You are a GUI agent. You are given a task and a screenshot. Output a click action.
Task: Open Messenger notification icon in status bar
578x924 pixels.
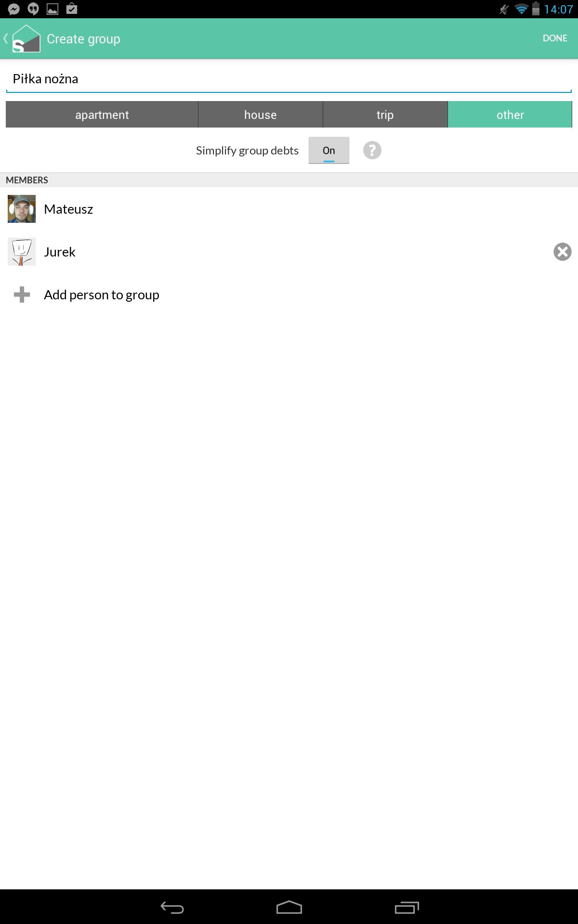pos(14,9)
